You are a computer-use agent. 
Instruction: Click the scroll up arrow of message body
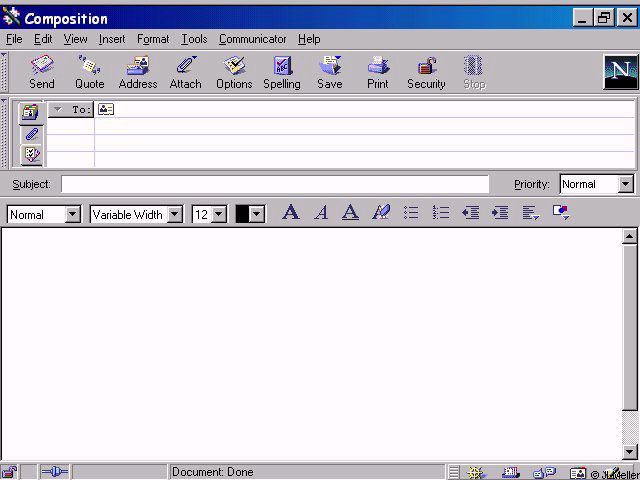629,236
